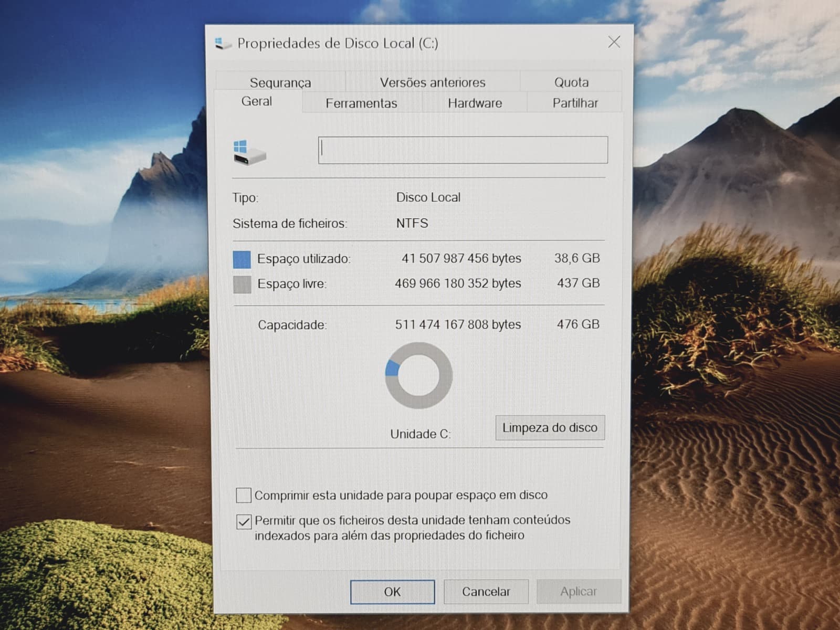Viewport: 840px width, 630px height.
Task: Click the disk usage donut chart
Action: pos(418,375)
